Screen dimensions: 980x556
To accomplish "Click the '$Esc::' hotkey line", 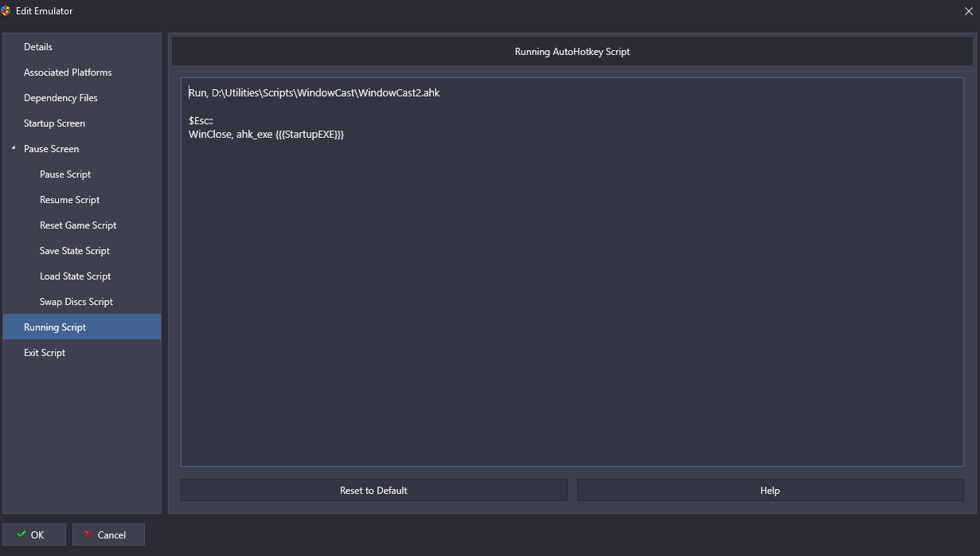I will click(x=201, y=120).
